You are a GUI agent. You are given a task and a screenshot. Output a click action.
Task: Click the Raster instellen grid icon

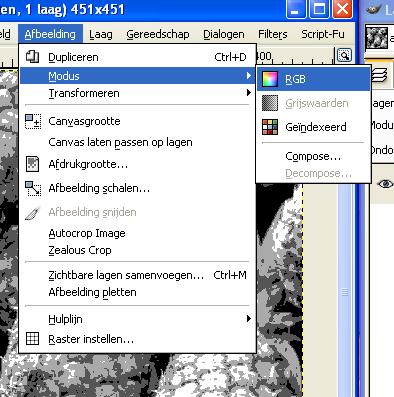[32, 339]
